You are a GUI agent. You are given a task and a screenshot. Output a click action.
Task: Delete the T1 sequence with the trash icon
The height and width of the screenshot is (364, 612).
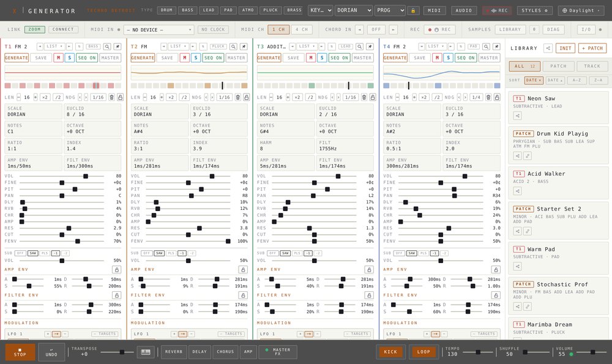(111, 97)
